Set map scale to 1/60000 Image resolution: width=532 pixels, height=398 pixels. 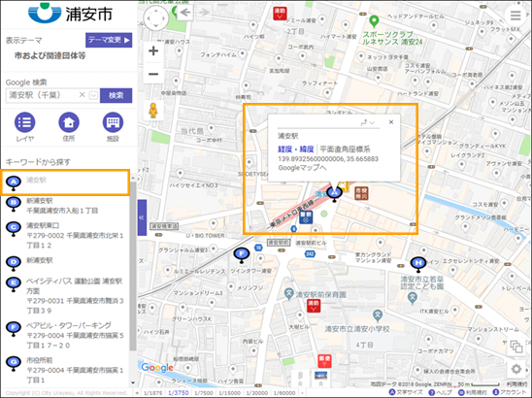point(284,393)
